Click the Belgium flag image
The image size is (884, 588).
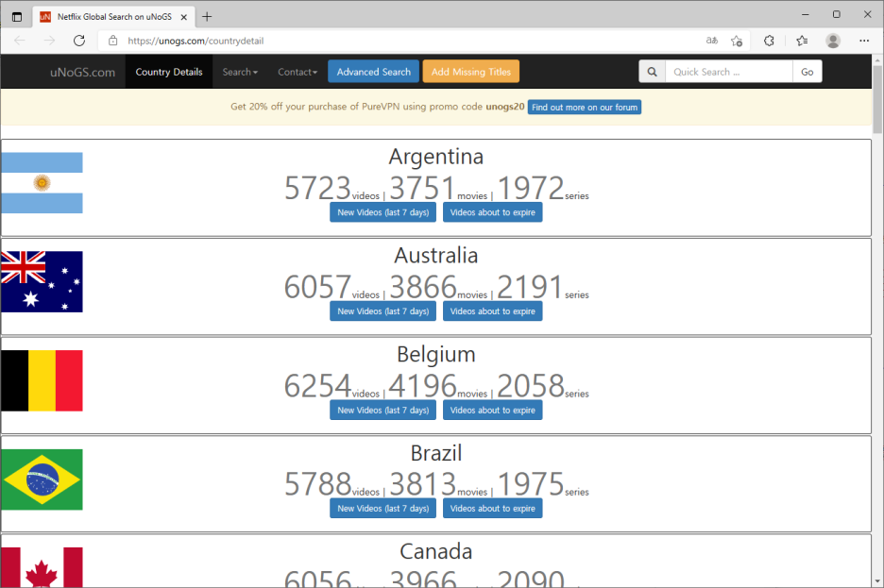(42, 380)
